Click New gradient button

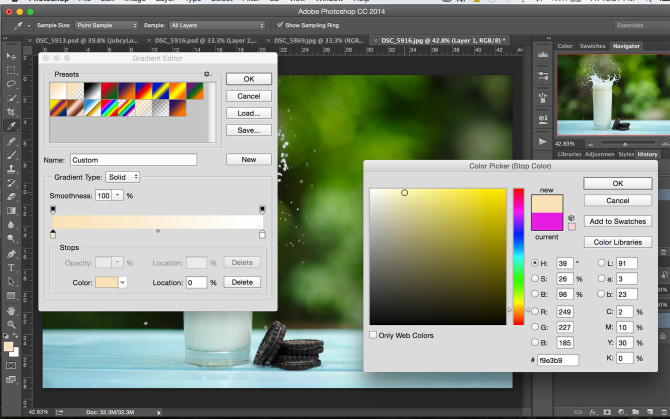point(249,159)
